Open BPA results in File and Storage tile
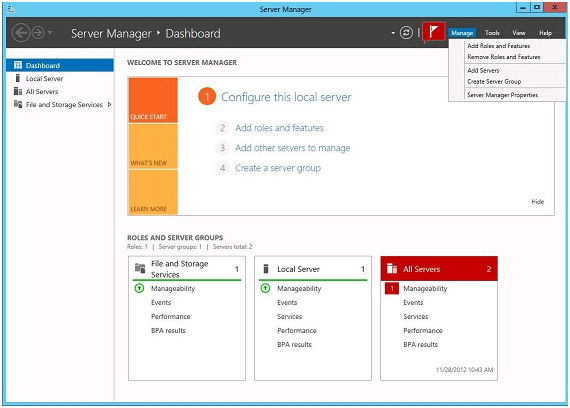Image resolution: width=570 pixels, height=408 pixels. [168, 331]
